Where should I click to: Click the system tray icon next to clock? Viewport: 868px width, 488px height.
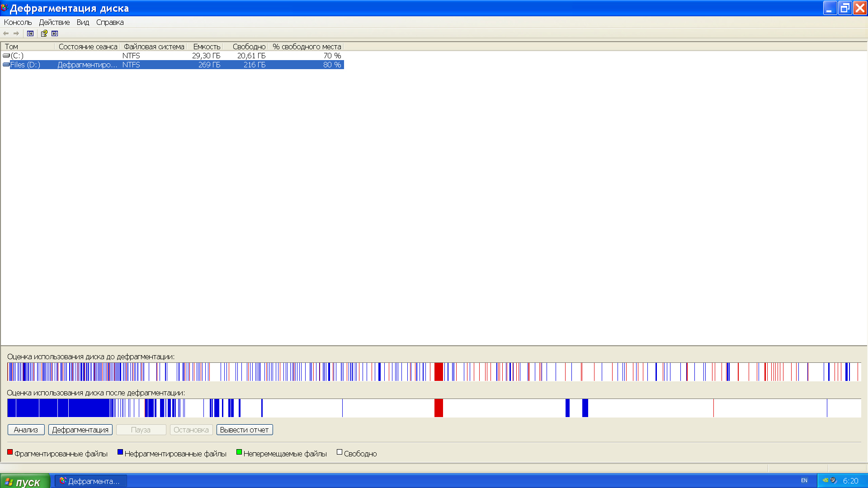tap(833, 480)
